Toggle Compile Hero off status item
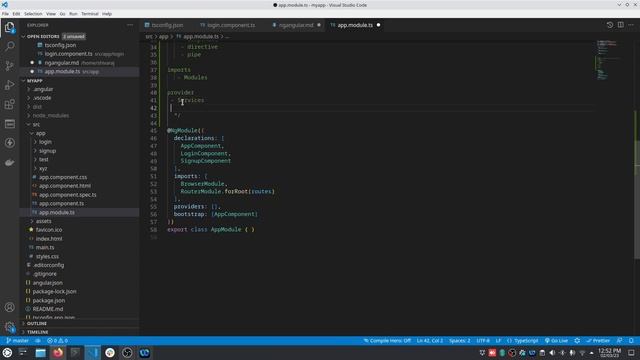The height and width of the screenshot is (360, 640). (387, 340)
